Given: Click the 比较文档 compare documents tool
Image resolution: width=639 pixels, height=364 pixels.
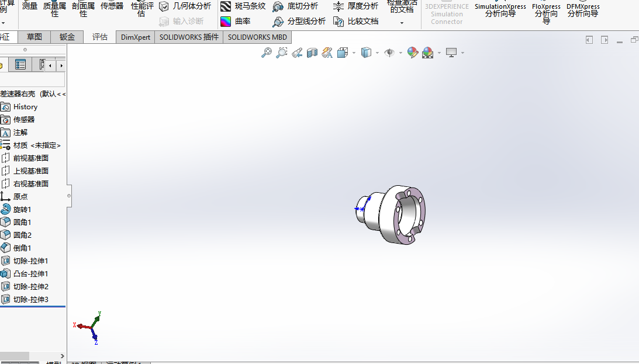Looking at the screenshot, I should 355,21.
